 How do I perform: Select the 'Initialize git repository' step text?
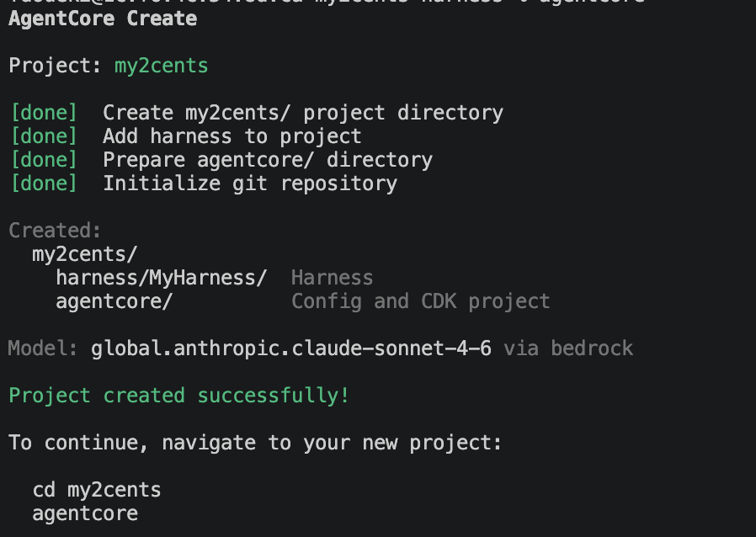click(x=249, y=183)
